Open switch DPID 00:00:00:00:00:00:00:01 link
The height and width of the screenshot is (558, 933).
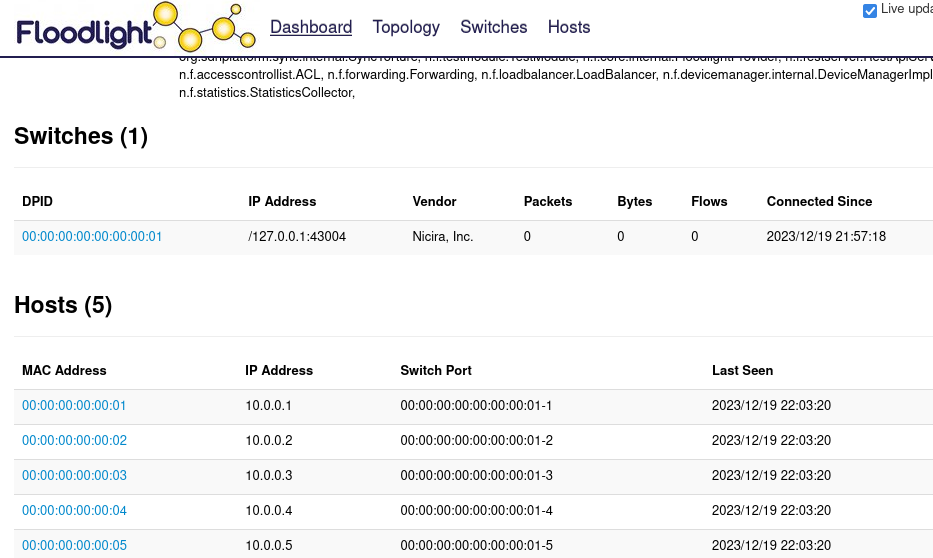(x=92, y=237)
